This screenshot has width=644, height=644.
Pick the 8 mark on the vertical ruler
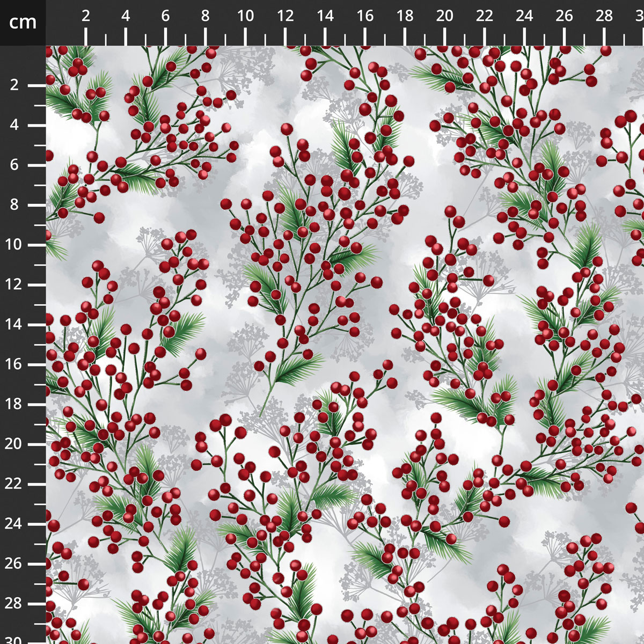point(14,205)
